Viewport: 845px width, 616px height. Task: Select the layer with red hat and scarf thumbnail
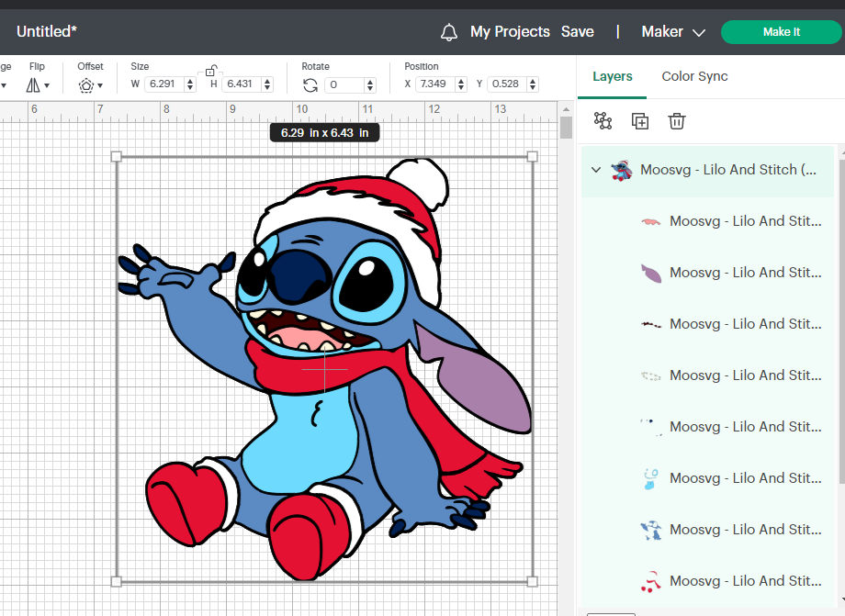point(707,581)
